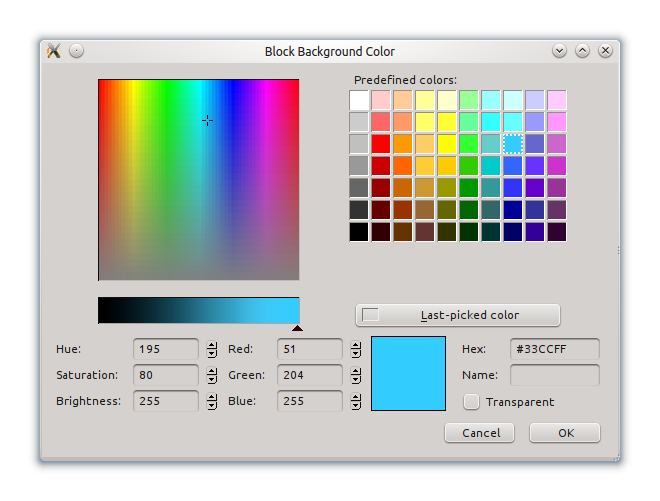The image size is (660, 501).
Task: Close the Block Background Color dialog
Action: (604, 51)
